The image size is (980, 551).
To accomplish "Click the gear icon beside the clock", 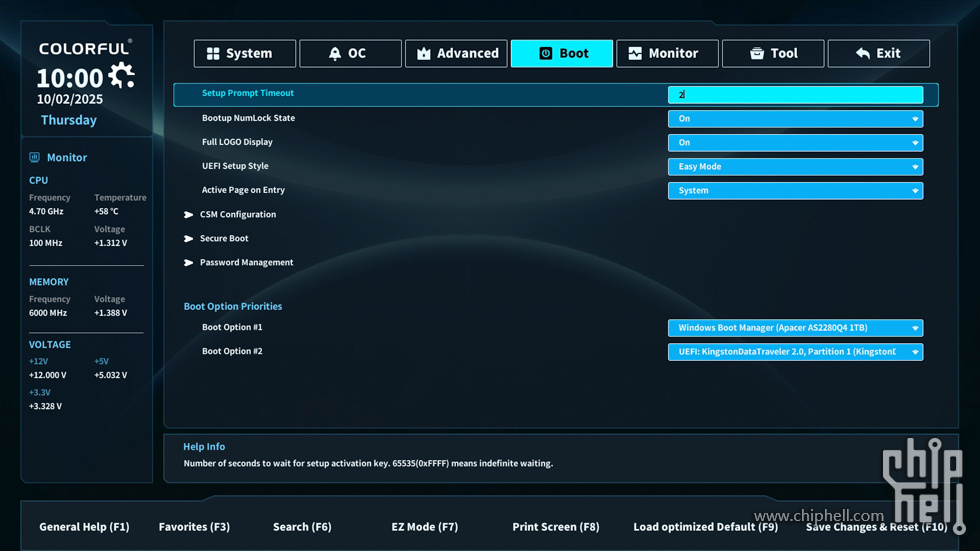I will coord(122,76).
